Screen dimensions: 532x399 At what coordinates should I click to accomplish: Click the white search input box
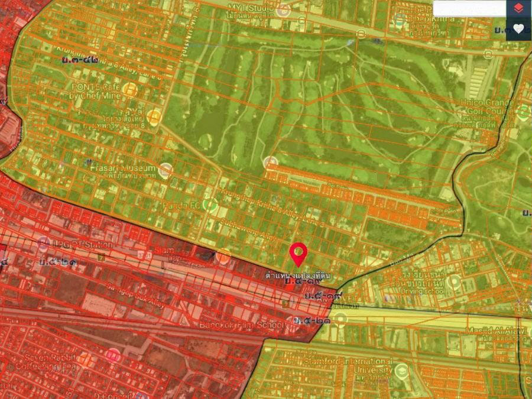pyautogui.click(x=469, y=8)
